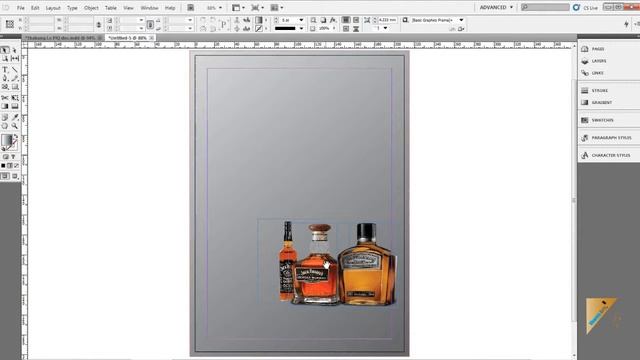
Task: Switch to Preview screen mode
Action: [15, 176]
